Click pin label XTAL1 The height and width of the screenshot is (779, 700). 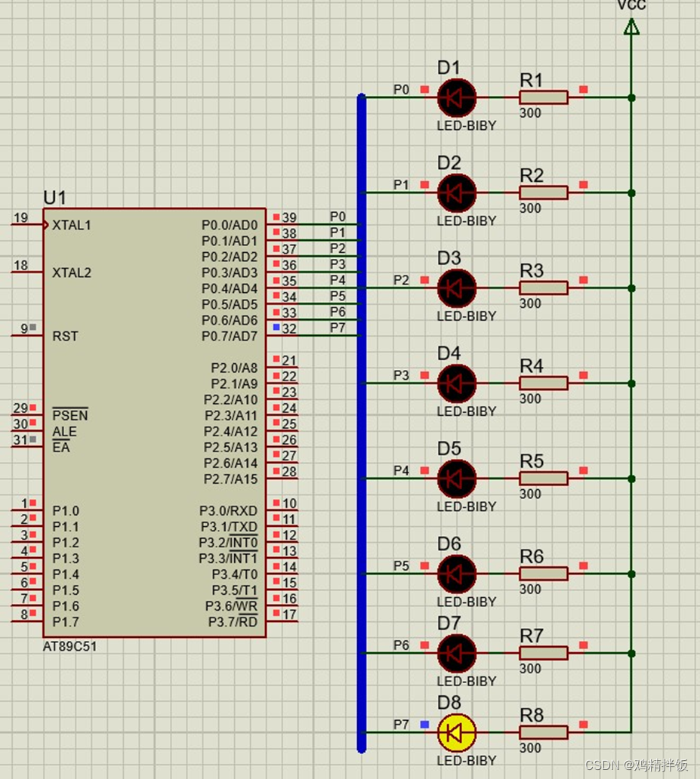click(x=72, y=225)
